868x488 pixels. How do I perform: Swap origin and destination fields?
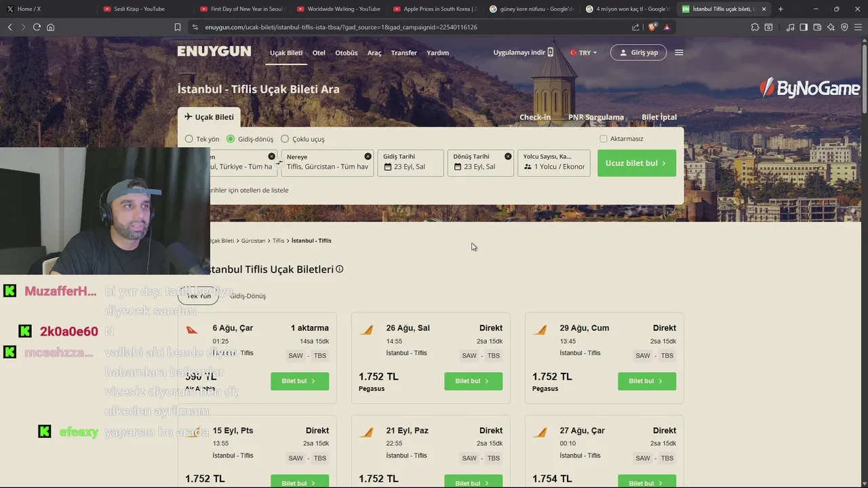(x=279, y=163)
